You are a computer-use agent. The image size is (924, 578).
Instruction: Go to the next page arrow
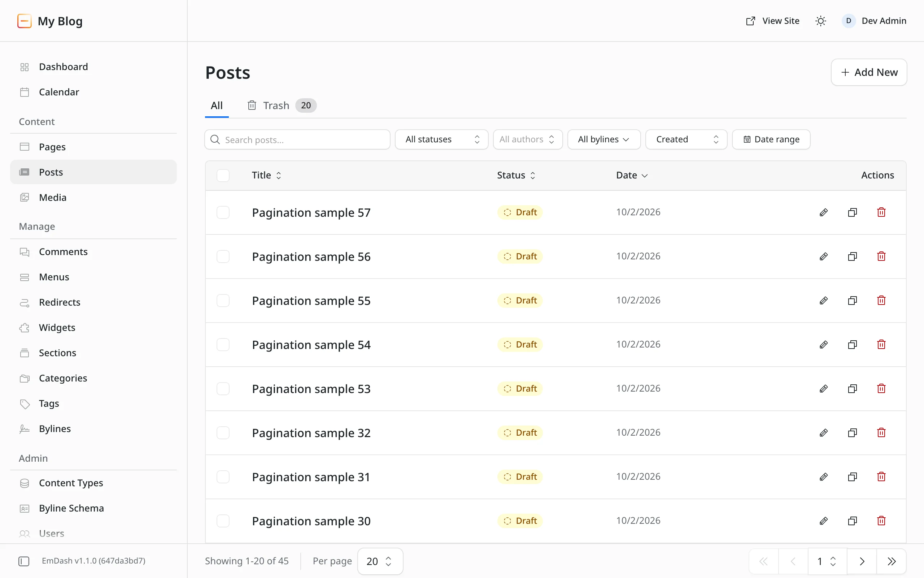click(x=862, y=561)
